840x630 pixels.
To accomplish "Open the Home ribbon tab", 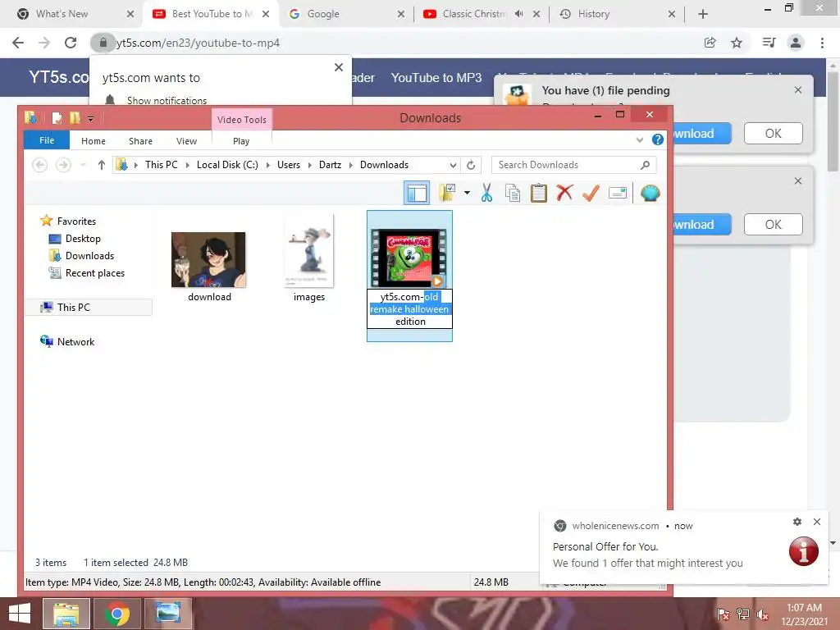I will pos(94,141).
